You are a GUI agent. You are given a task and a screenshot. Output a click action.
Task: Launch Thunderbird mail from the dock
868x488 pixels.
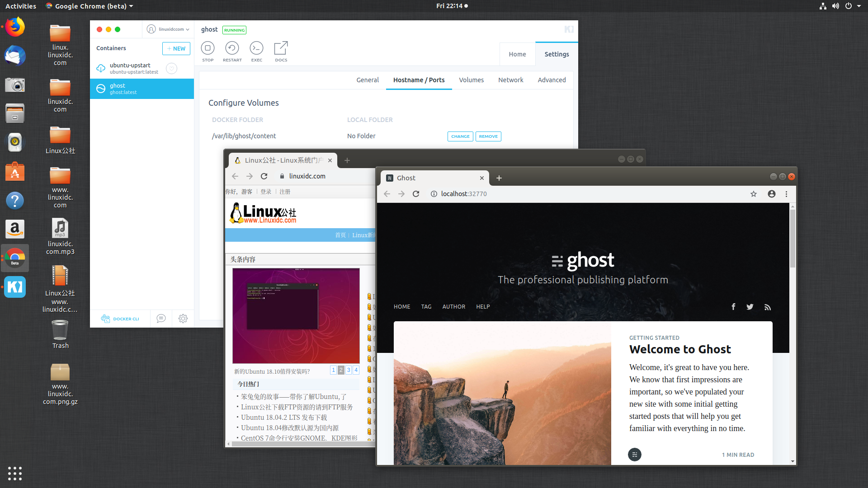(15, 56)
